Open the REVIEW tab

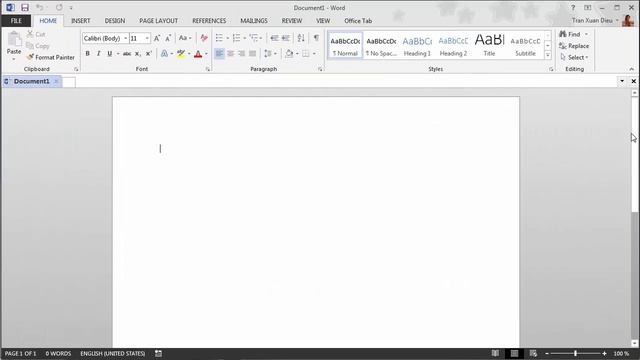292,21
